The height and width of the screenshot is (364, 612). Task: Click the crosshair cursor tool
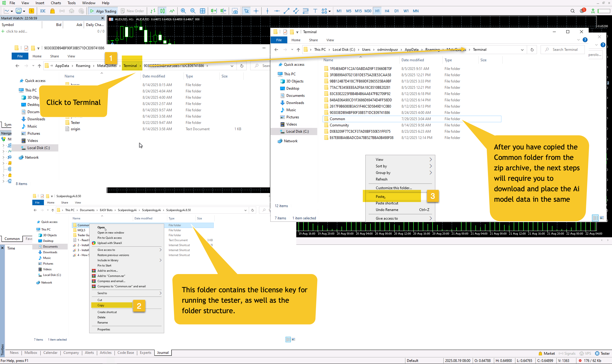click(256, 11)
